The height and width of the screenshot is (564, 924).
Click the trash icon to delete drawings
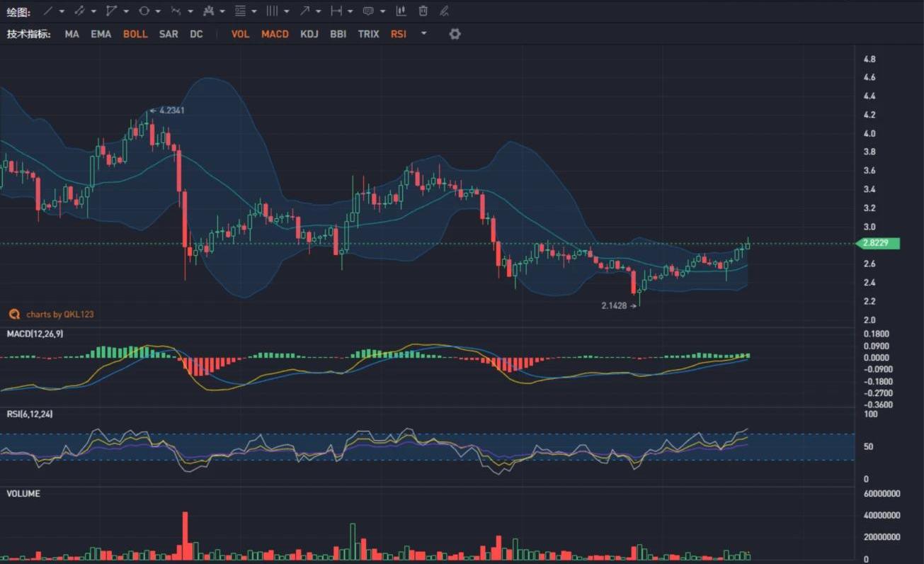pyautogui.click(x=423, y=11)
